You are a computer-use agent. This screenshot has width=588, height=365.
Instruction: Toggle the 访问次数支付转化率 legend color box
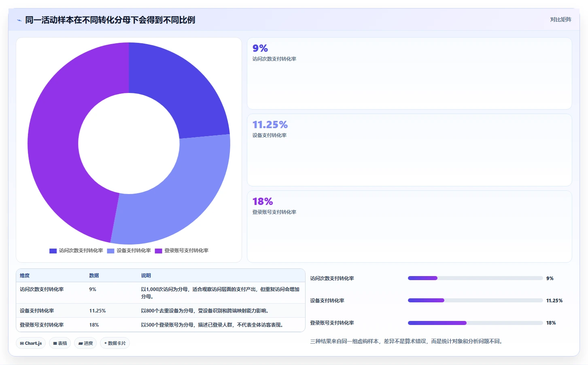pos(53,251)
